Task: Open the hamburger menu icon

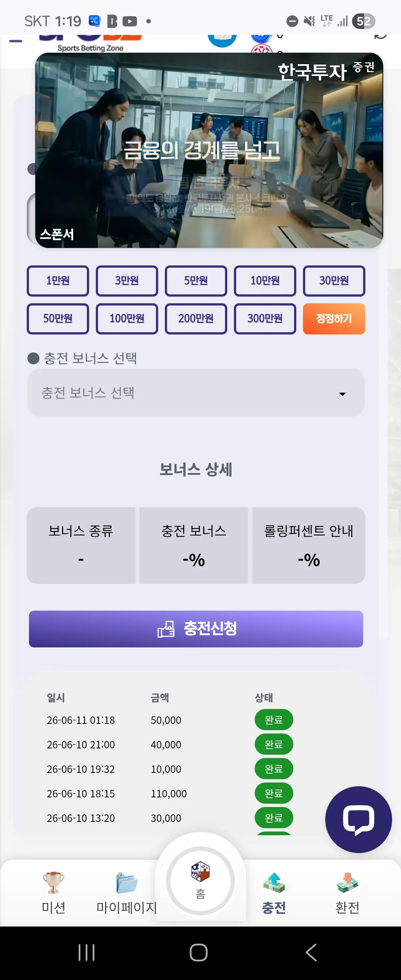Action: pyautogui.click(x=16, y=41)
